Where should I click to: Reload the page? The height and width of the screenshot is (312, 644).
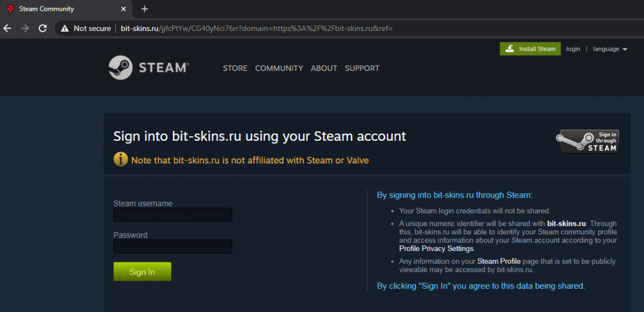tap(42, 28)
